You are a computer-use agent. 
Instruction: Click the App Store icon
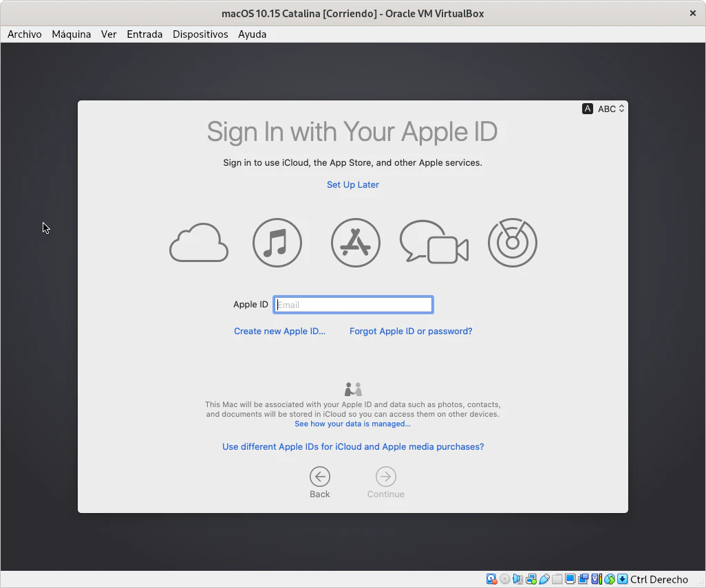click(x=356, y=243)
